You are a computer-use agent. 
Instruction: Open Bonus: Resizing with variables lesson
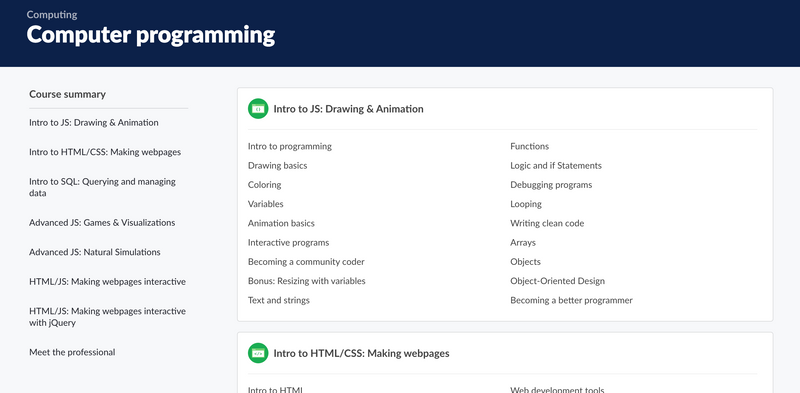[307, 281]
